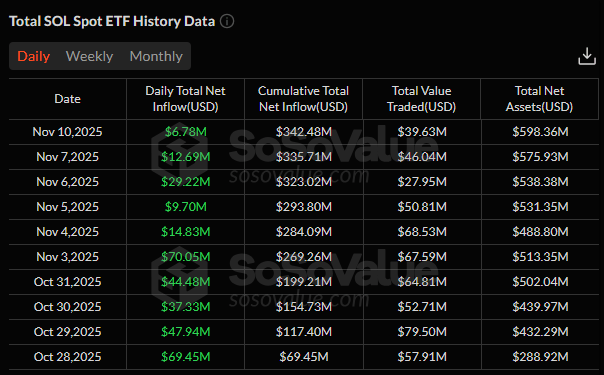The width and height of the screenshot is (604, 375).
Task: Click the Oct 30,2025 date cell
Action: [x=67, y=307]
